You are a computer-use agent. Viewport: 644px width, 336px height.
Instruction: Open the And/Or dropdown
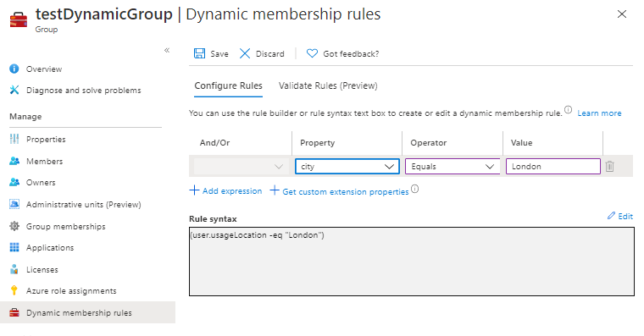241,166
